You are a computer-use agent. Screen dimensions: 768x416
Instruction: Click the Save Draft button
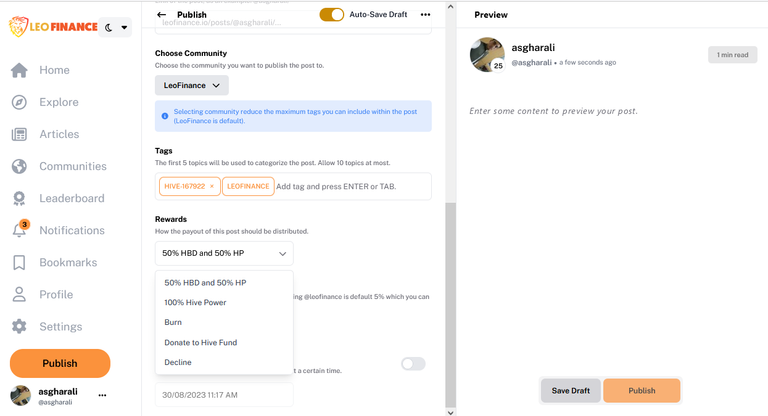pos(571,391)
